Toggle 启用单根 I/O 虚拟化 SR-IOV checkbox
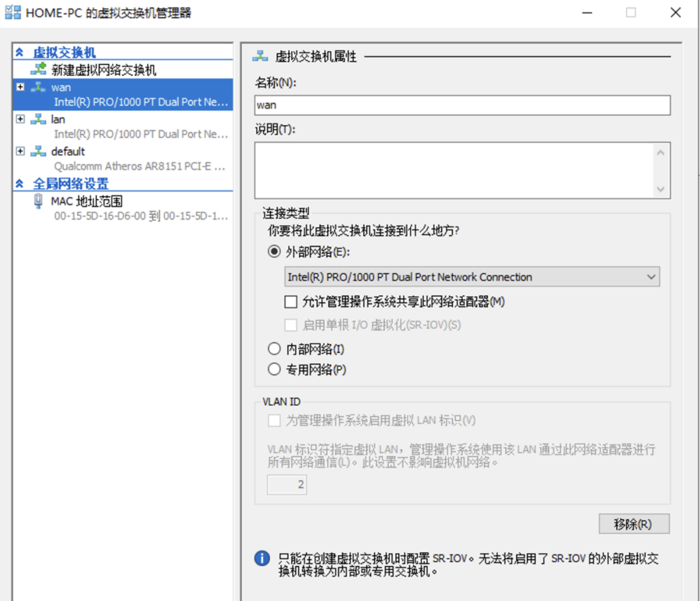The width and height of the screenshot is (700, 601). point(291,325)
